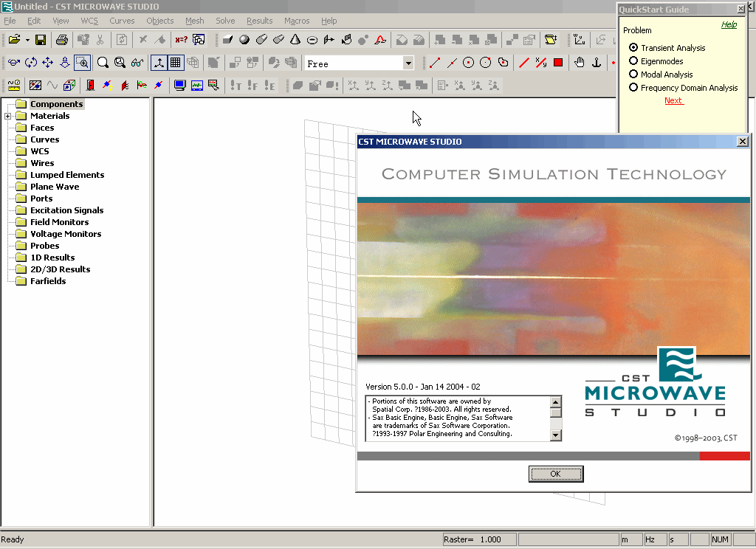The image size is (756, 549).
Task: Click the Hz unit field in status bar
Action: pyautogui.click(x=656, y=539)
